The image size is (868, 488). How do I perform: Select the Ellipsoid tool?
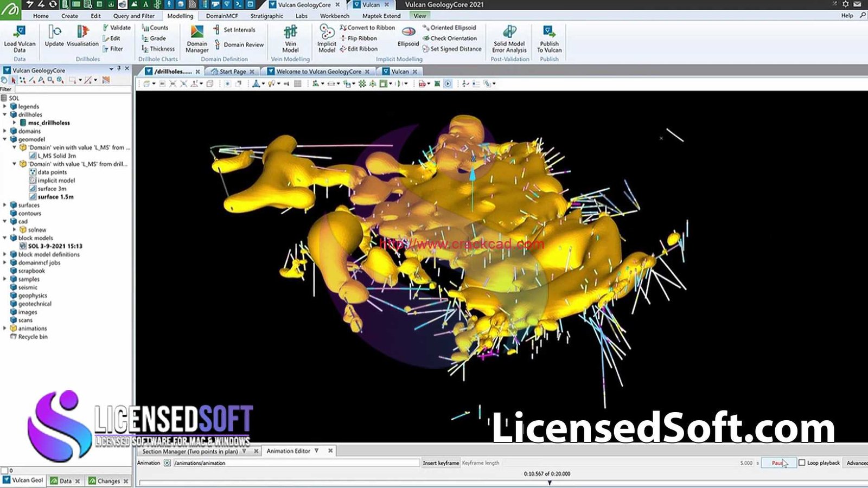tap(408, 37)
